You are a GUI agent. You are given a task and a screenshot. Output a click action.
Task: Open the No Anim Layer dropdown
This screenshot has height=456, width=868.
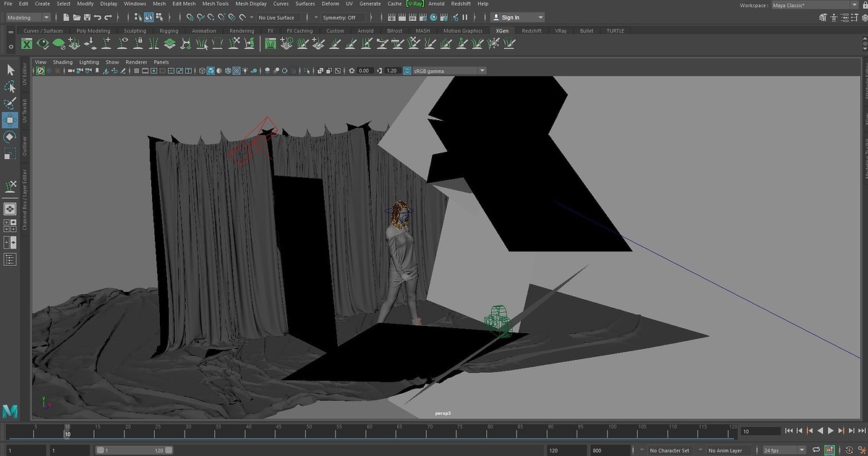(x=730, y=450)
